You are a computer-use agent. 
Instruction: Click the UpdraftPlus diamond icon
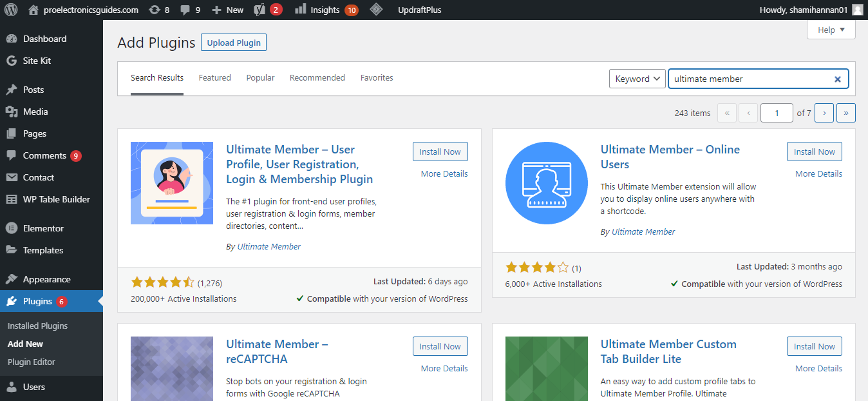tap(377, 10)
